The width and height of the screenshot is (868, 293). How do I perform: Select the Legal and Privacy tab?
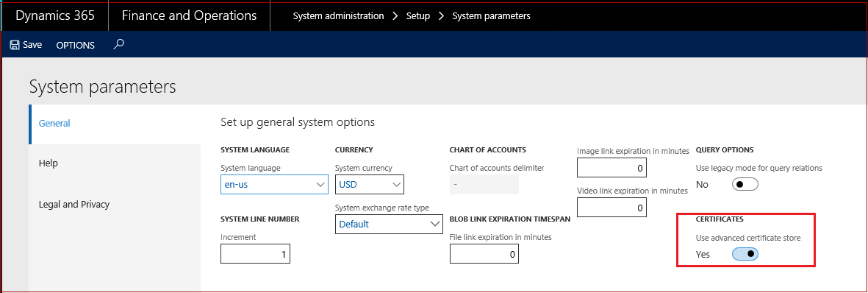tap(115, 204)
